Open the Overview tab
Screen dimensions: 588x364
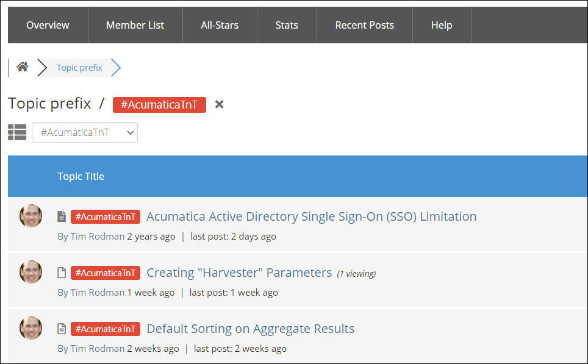click(x=48, y=25)
